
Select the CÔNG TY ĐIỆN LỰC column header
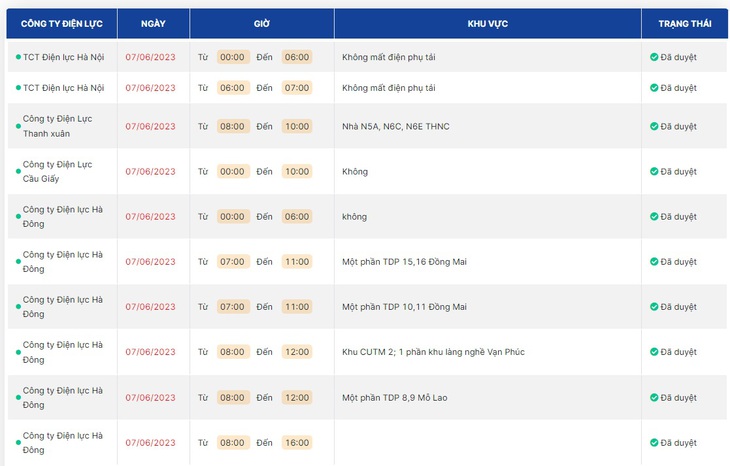(61, 23)
